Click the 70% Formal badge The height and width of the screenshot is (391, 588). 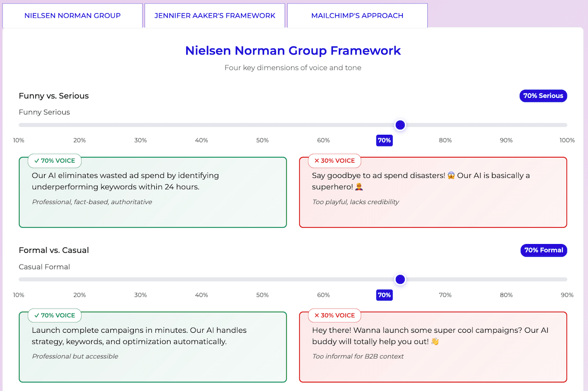pyautogui.click(x=543, y=250)
